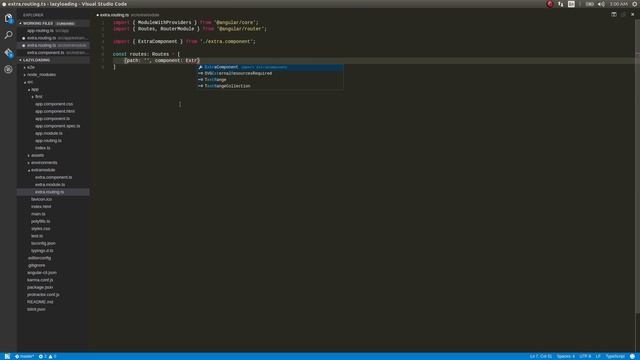This screenshot has width=640, height=360.
Task: Select the highlighted extra.routing.ts working file
Action: [x=53, y=45]
